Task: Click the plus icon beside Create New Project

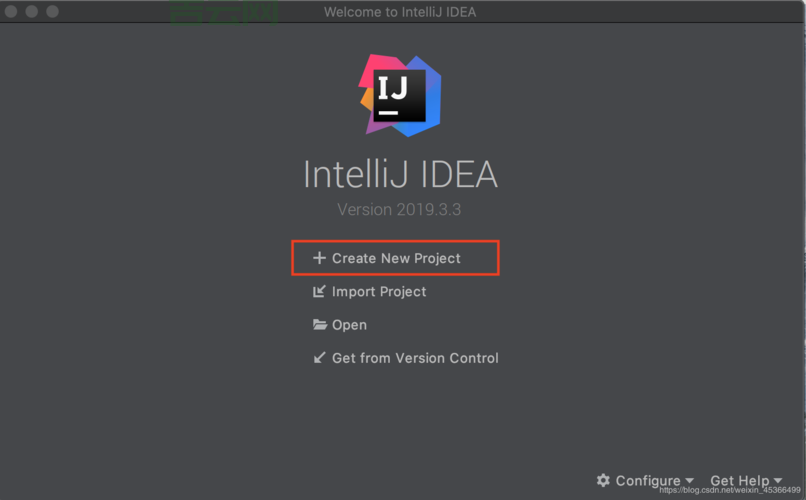Action: click(x=319, y=258)
